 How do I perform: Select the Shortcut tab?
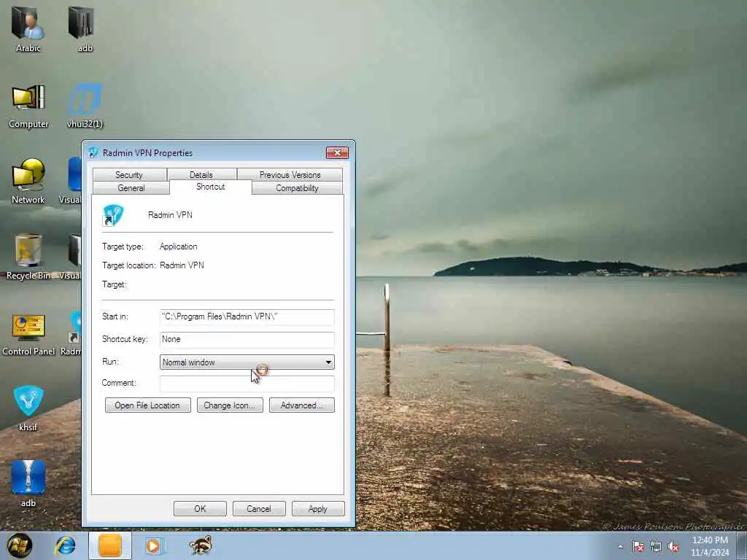pyautogui.click(x=211, y=187)
